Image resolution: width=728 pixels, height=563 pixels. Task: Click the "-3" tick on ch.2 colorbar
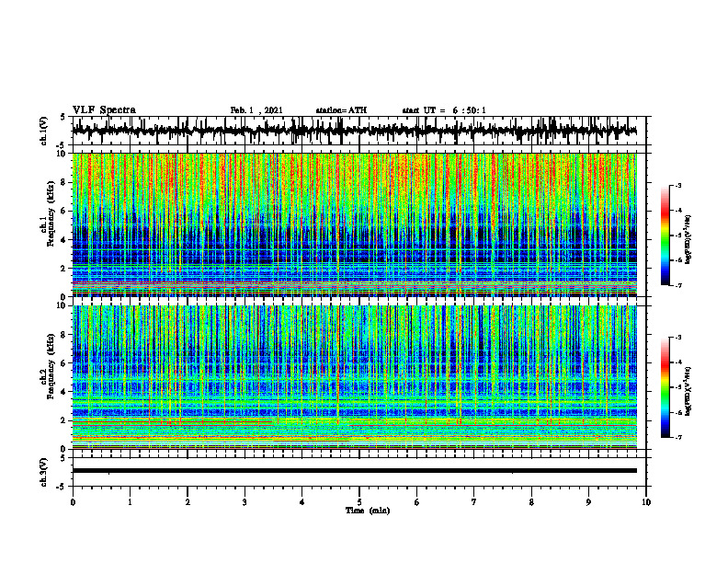tap(678, 338)
